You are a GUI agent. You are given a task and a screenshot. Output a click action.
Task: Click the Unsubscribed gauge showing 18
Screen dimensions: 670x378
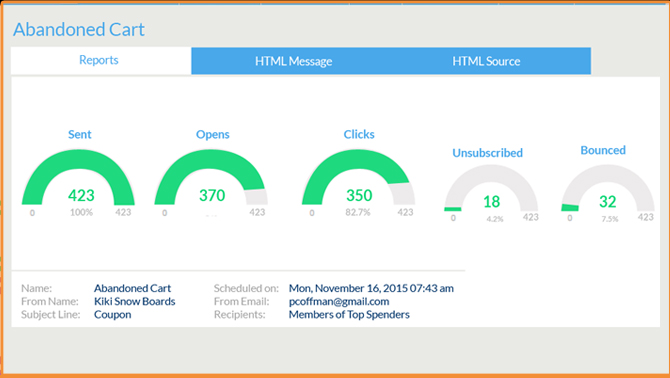(491, 188)
